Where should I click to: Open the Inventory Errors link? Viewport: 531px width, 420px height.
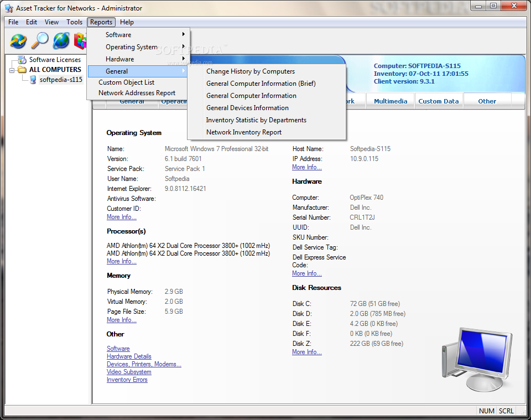click(127, 380)
